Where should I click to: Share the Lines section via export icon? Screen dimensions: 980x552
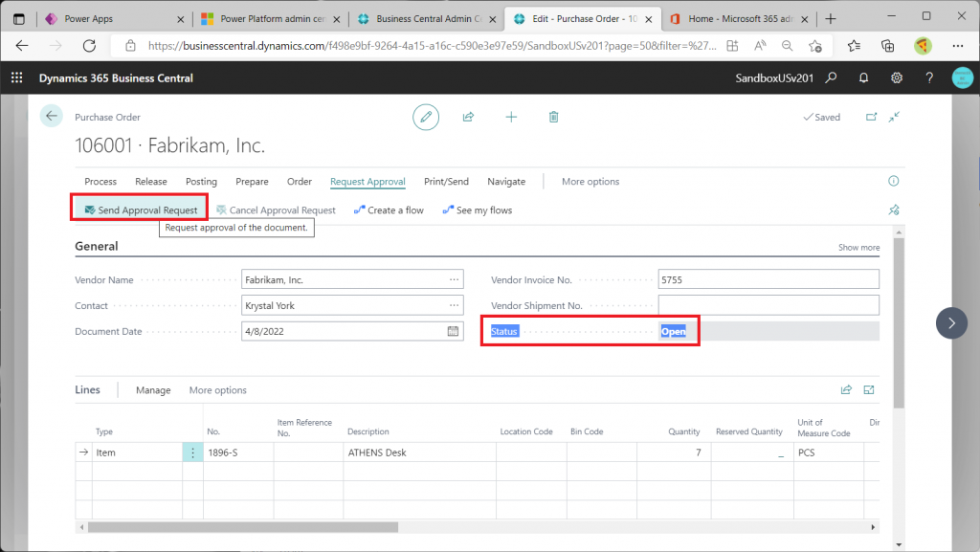pyautogui.click(x=846, y=389)
